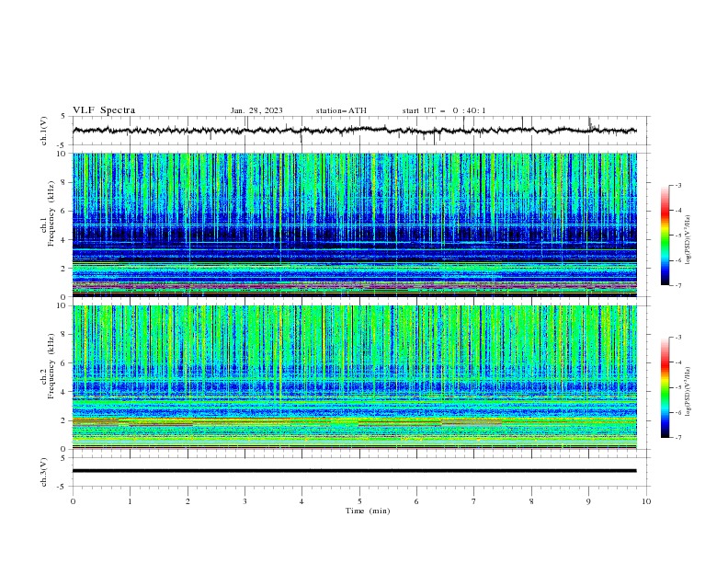Image resolution: width=728 pixels, height=563 pixels.
Task: Click the ch.2 color bar "log(PSD)(V²/Hz)" label
Action: (688, 392)
